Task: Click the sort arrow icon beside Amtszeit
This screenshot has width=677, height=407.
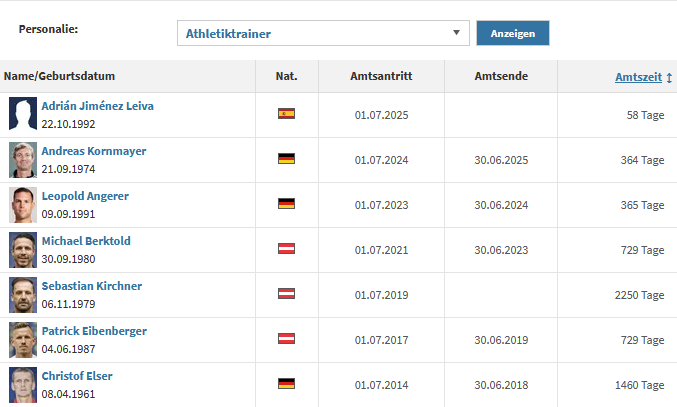Action: pyautogui.click(x=669, y=76)
